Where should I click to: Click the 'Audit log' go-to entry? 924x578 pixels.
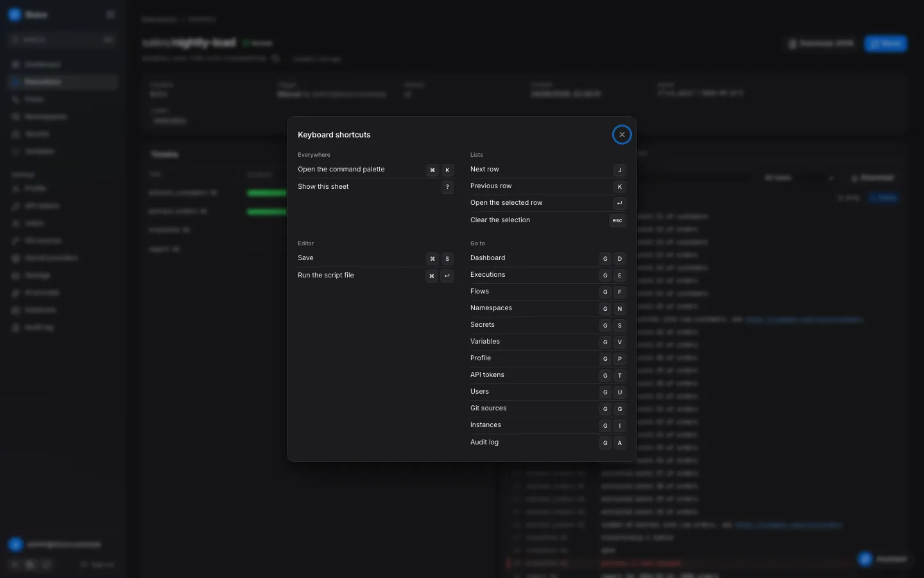point(484,442)
